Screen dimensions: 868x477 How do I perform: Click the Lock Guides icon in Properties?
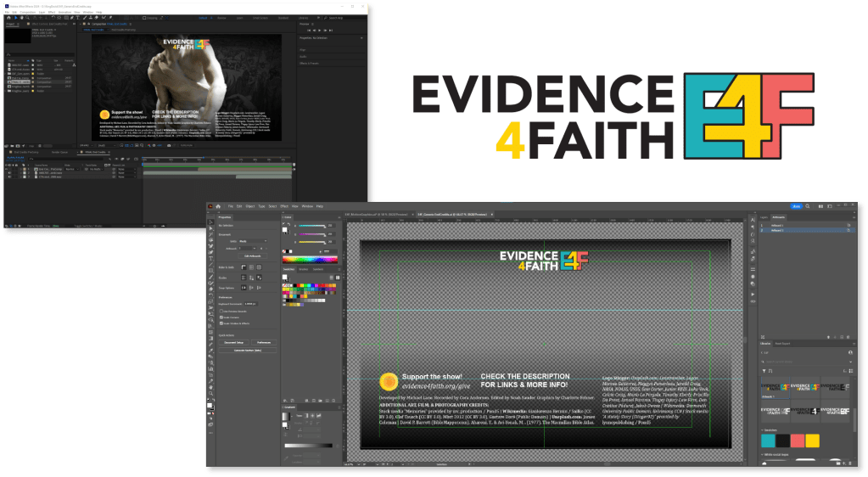251,278
